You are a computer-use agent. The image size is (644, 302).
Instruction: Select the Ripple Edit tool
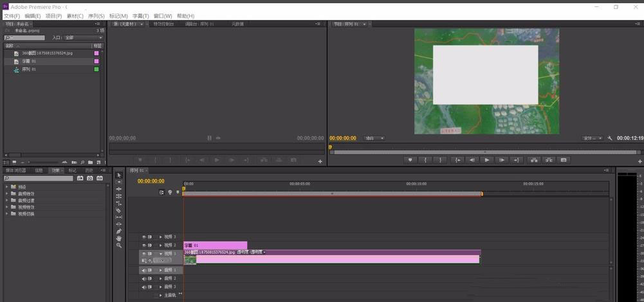pos(118,189)
